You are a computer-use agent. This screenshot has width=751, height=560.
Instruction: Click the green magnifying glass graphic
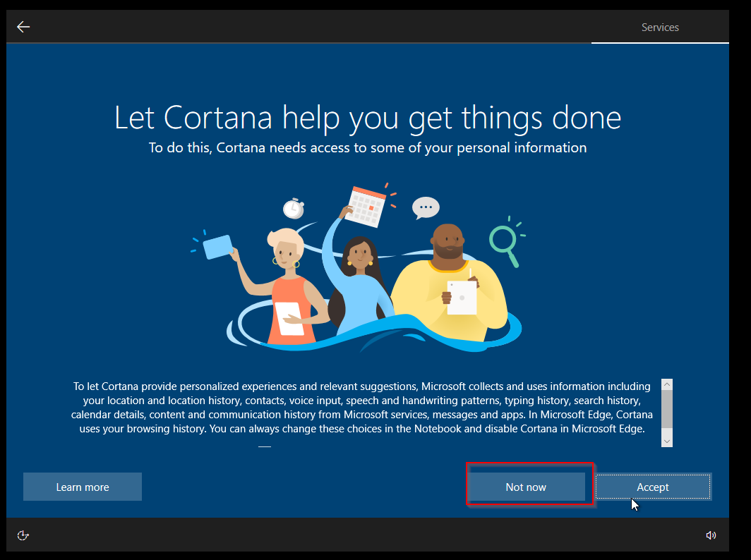(x=506, y=242)
